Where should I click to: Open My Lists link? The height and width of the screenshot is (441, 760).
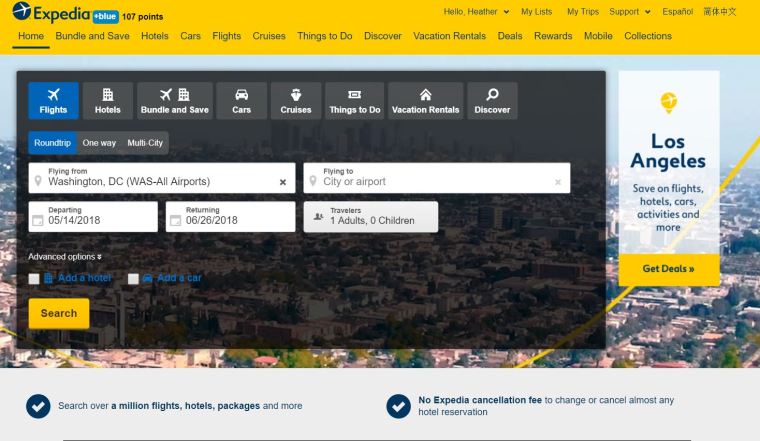[x=537, y=12]
